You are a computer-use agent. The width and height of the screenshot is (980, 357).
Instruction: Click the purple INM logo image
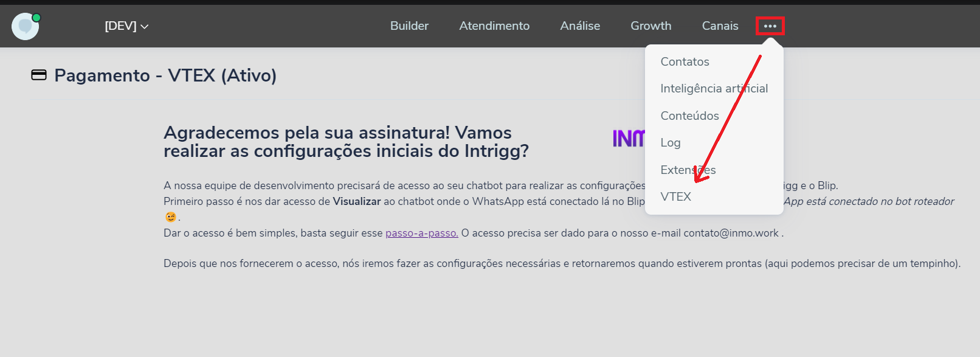629,139
